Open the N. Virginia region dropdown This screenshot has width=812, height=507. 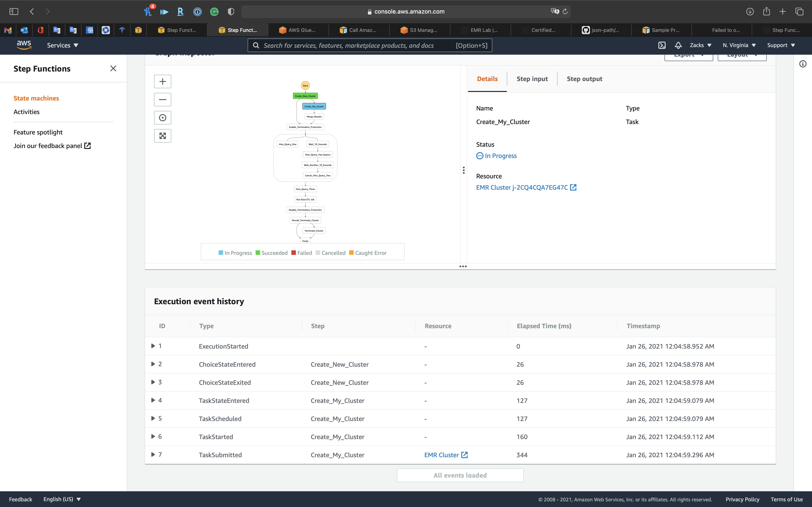[x=739, y=45]
